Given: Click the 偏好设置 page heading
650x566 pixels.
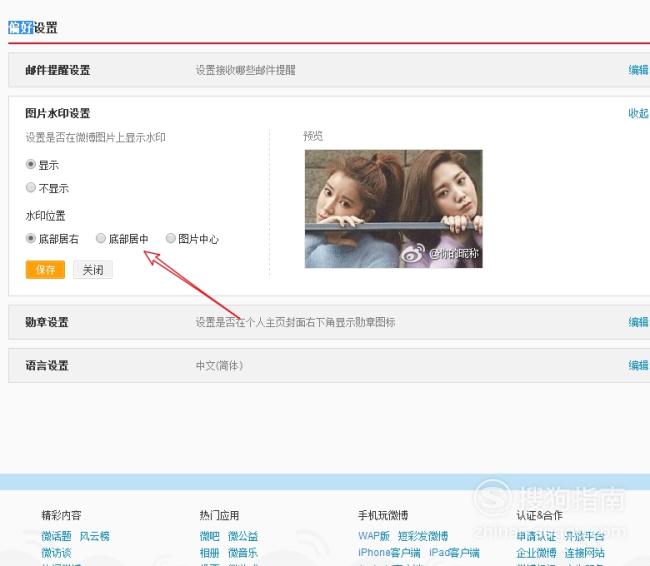Looking at the screenshot, I should coord(33,27).
